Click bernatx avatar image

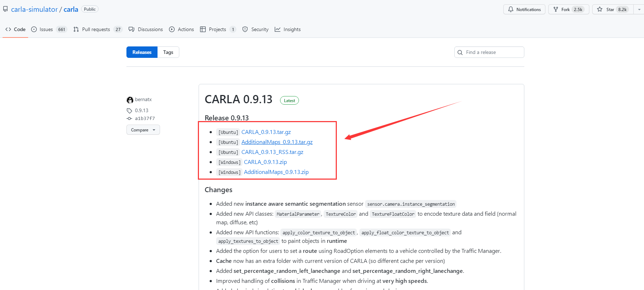(x=130, y=100)
